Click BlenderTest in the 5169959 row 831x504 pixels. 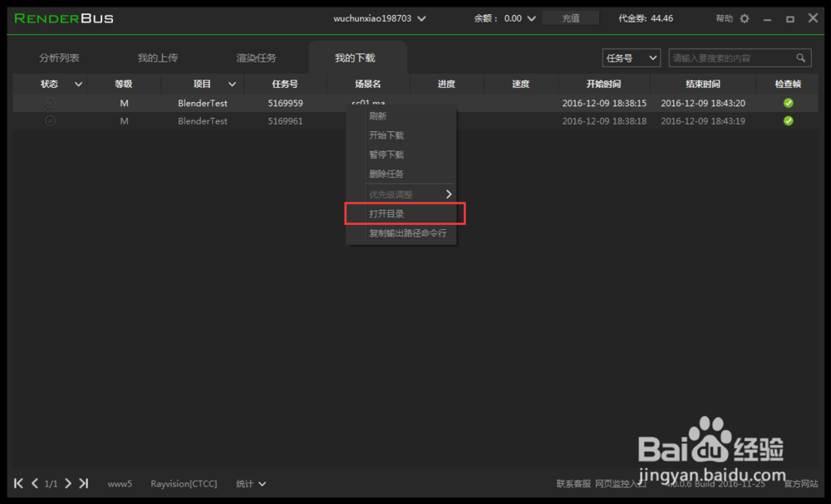203,103
